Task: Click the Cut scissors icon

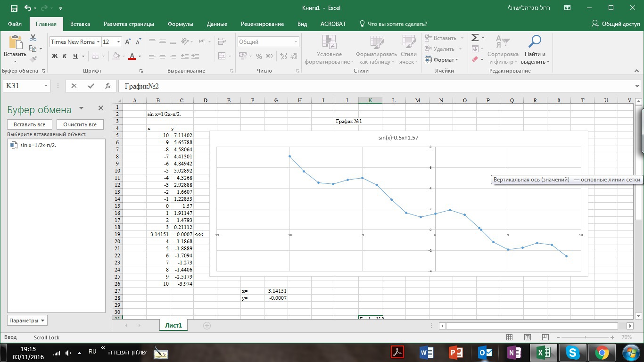Action: [33, 38]
